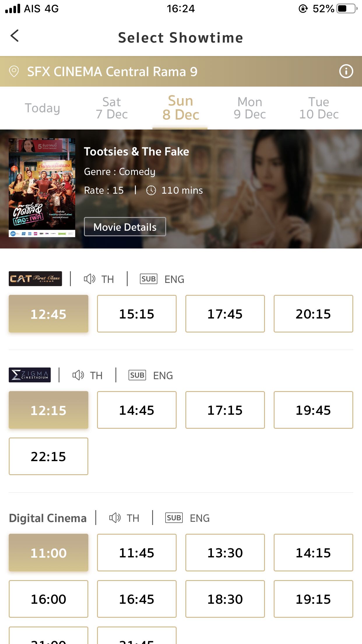Tap the back arrow icon
Screen dimensions: 362x644
(x=15, y=36)
